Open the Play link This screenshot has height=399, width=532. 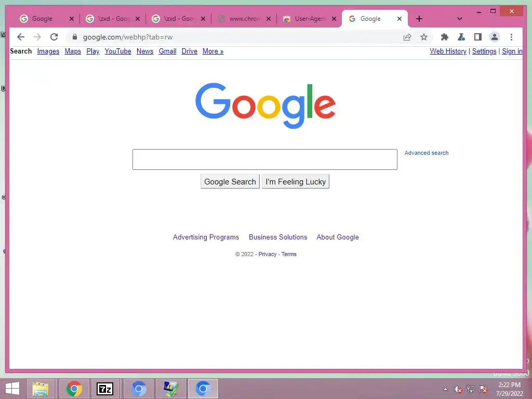pos(92,51)
